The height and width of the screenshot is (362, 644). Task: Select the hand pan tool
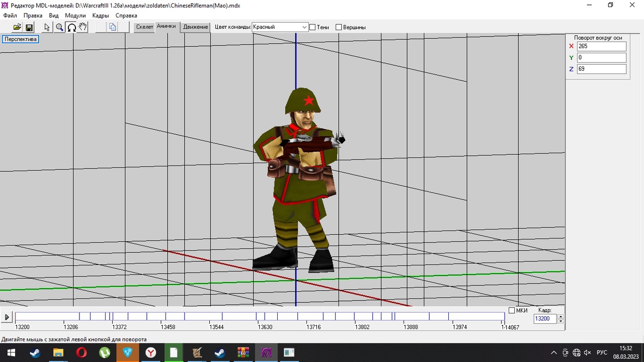[83, 27]
